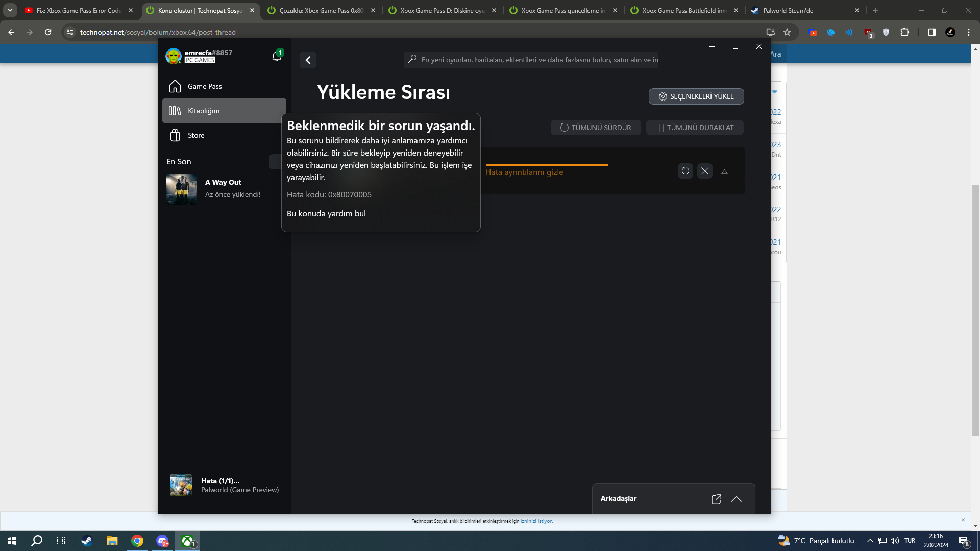The image size is (980, 551).
Task: Click TÜMÜNÜ DURAKLAT button
Action: click(695, 128)
